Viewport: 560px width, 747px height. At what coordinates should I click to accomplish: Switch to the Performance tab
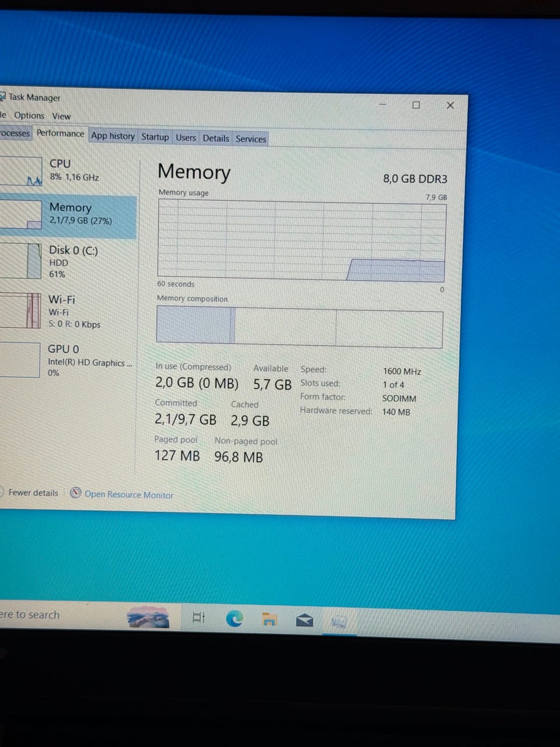click(60, 134)
